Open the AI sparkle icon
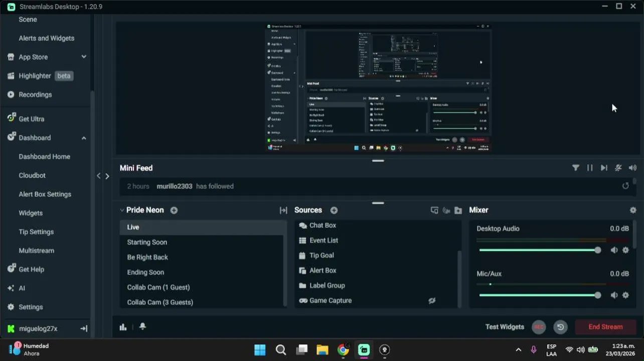 [11, 288]
